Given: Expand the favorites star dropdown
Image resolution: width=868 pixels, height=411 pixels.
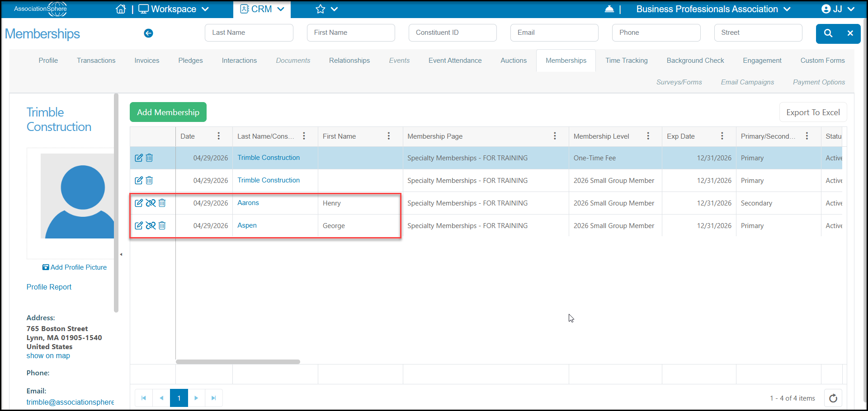Looking at the screenshot, I should coord(327,9).
